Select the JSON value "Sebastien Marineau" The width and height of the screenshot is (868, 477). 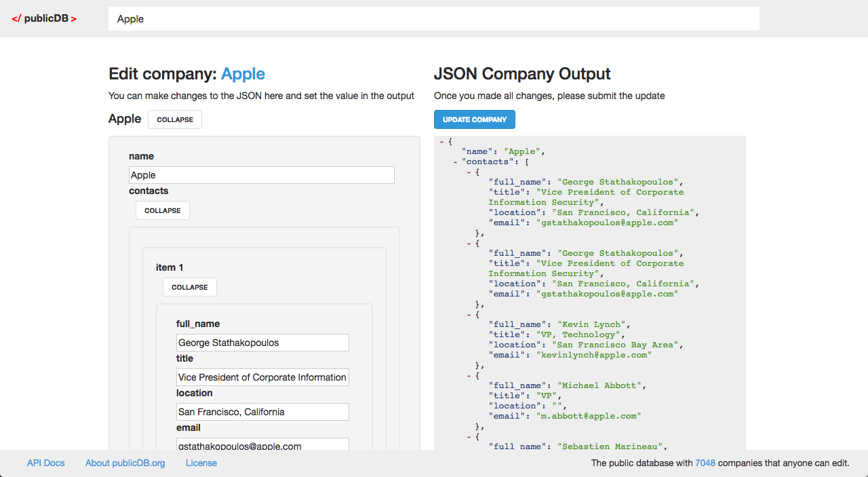tap(610, 446)
